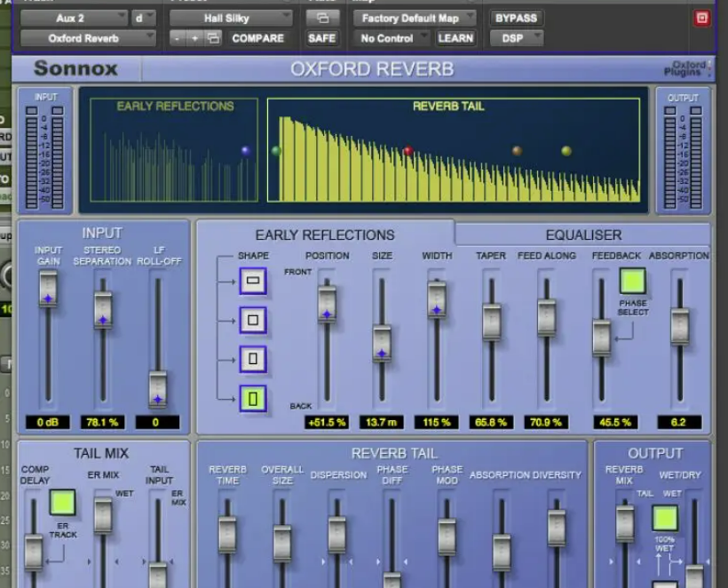The image size is (728, 588).
Task: Click the Position +51.5 % value field
Action: point(327,422)
